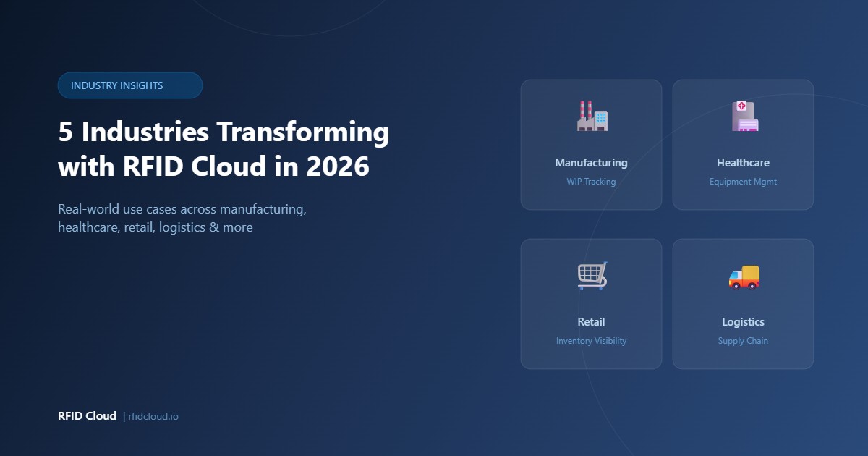Toggle the INDUSTRY INSIGHTS badge
The image size is (868, 456).
point(129,85)
